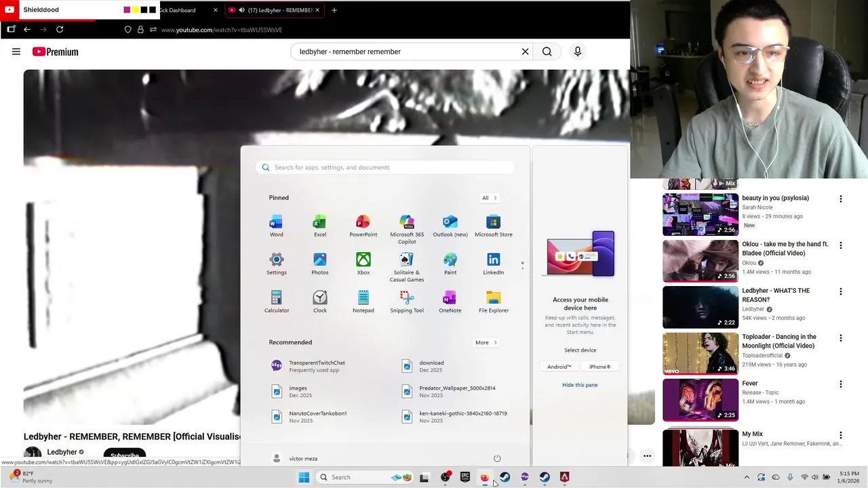This screenshot has height=488, width=868.
Task: Click YouTube voice search microphone
Action: click(578, 52)
